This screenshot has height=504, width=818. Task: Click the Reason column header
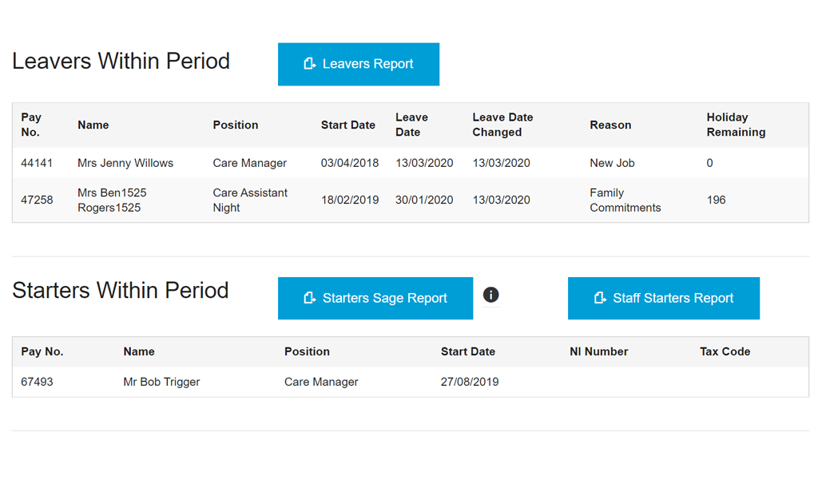[610, 125]
